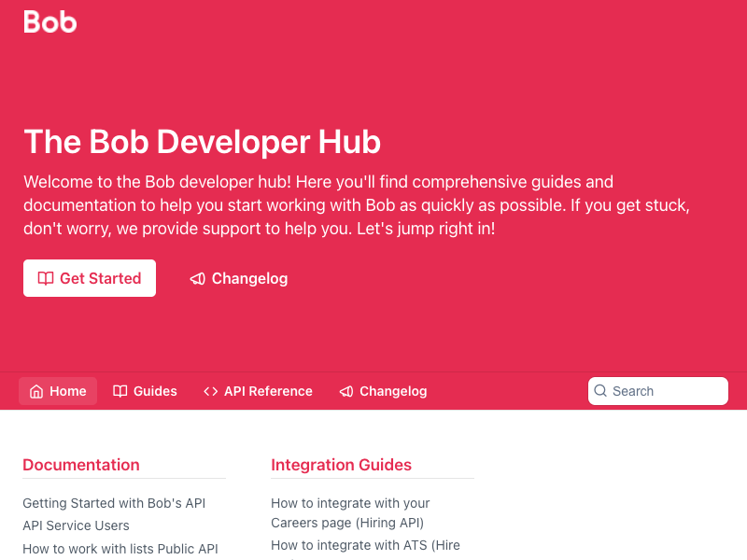Click the megaphone icon beside the hero Changelog link
747x560 pixels.
197,278
